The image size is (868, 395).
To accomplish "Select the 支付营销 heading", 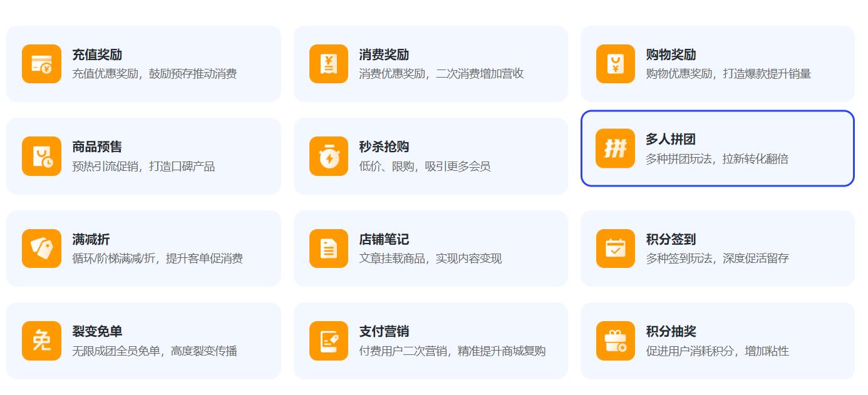I will tap(384, 331).
